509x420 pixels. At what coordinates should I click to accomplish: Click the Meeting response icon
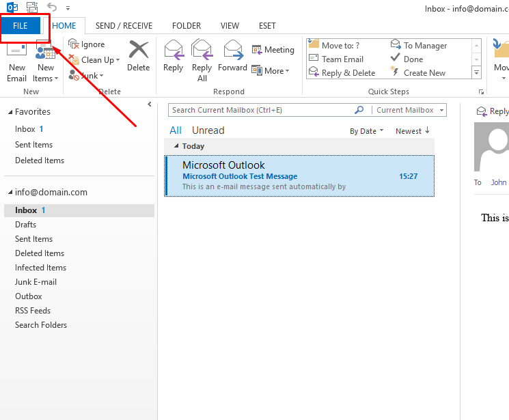click(257, 50)
